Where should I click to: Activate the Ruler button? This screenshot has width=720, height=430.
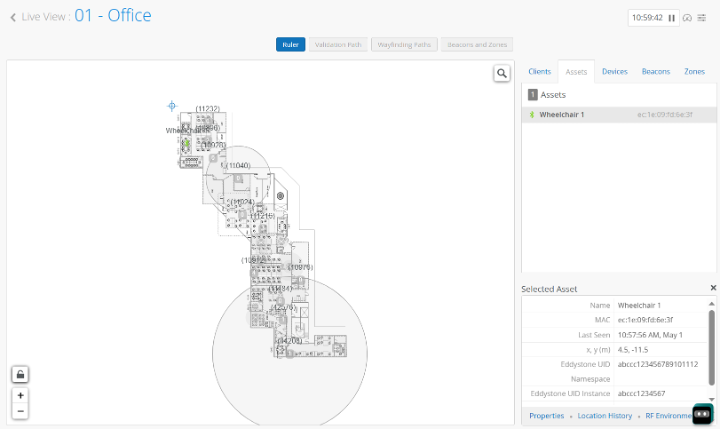(x=290, y=45)
